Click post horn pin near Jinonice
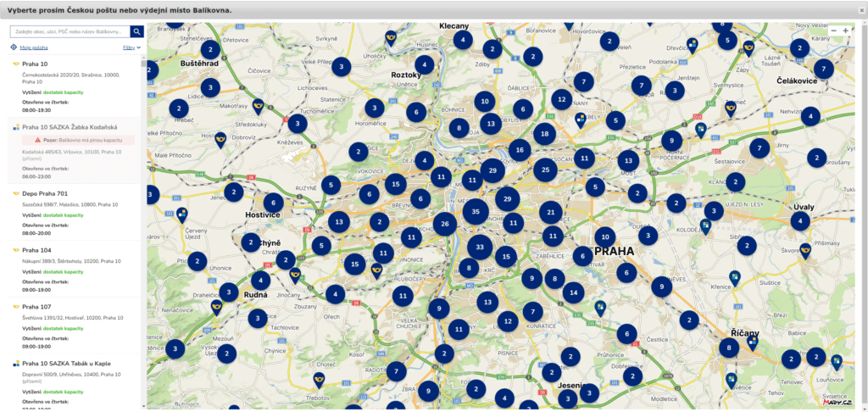The width and height of the screenshot is (868, 412). pos(377,270)
